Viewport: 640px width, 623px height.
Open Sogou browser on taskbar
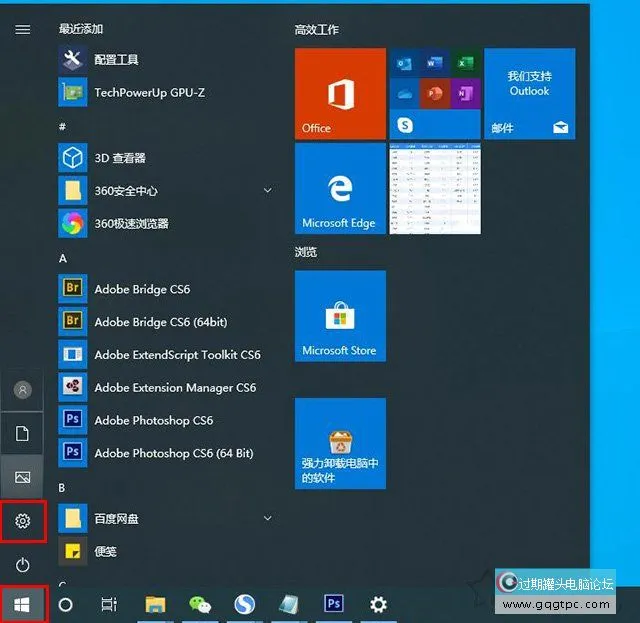[x=244, y=605]
